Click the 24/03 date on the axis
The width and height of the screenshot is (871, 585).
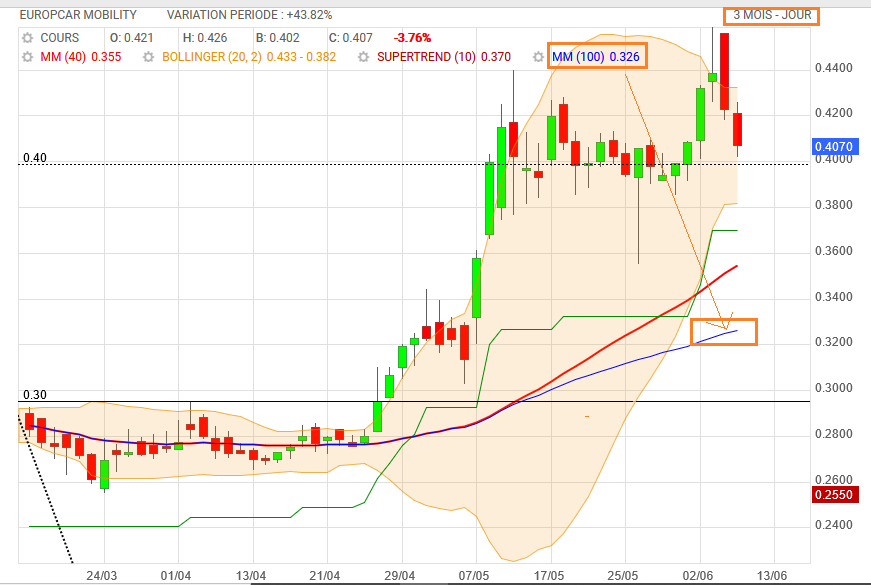pos(102,576)
